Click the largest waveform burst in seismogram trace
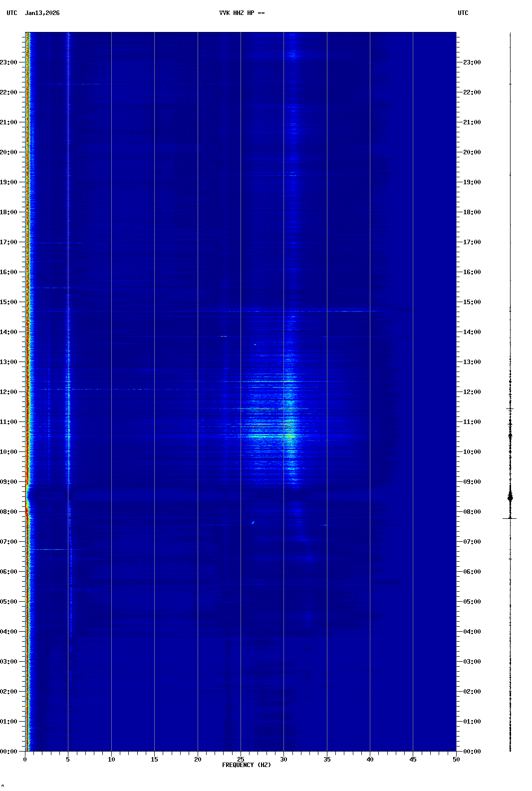Screen dimensions: 532x791 510,497
